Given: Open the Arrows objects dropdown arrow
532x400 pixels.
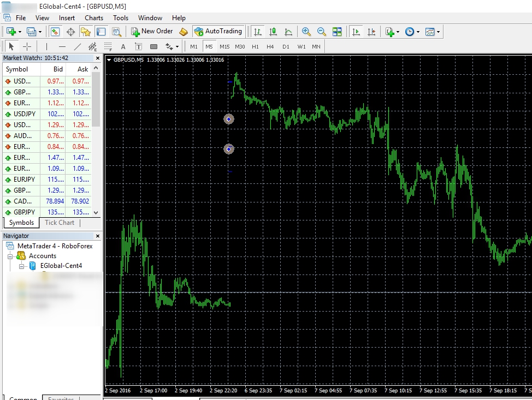Looking at the screenshot, I should point(177,47).
